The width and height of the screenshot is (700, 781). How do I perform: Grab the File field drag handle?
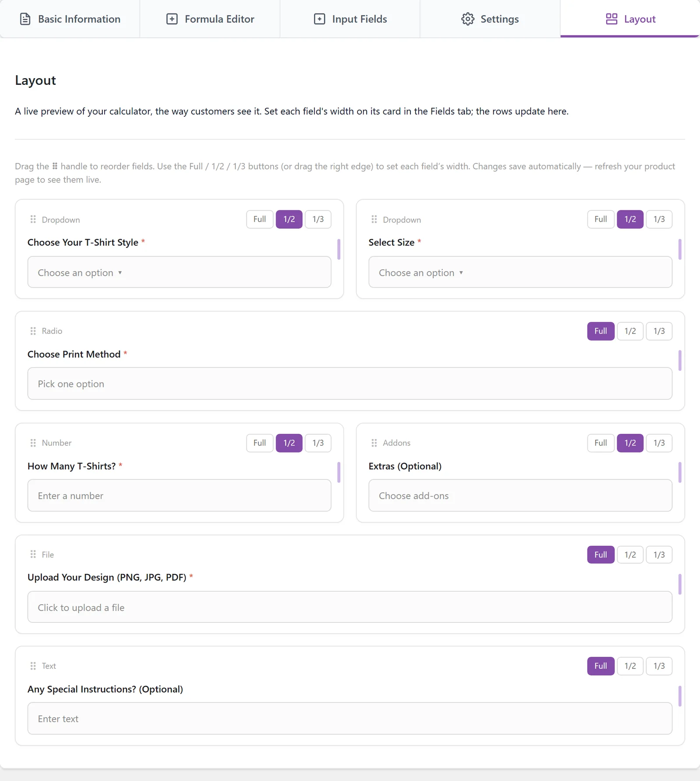pos(33,554)
